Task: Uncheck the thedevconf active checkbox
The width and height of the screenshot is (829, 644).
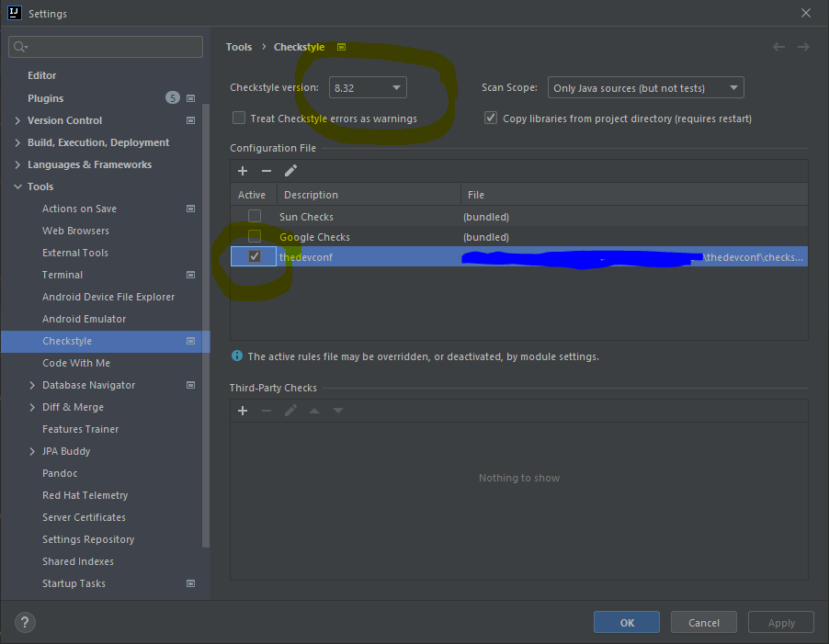Action: point(255,256)
